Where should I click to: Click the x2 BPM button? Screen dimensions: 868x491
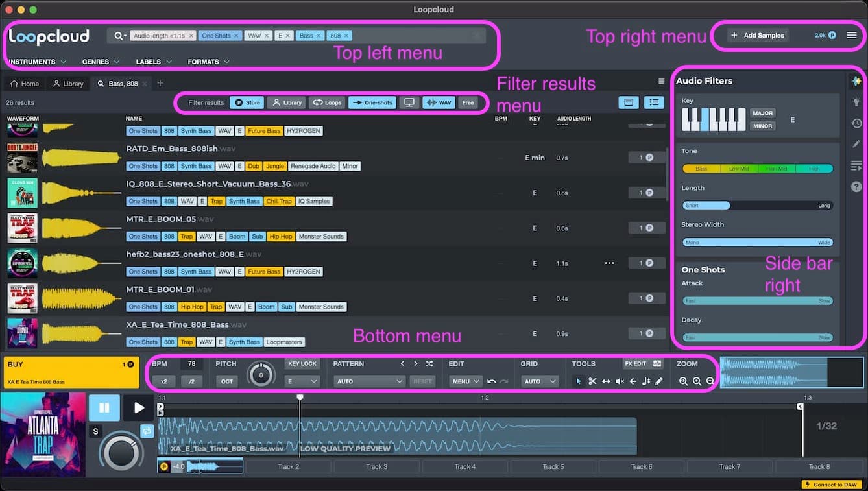pos(163,381)
